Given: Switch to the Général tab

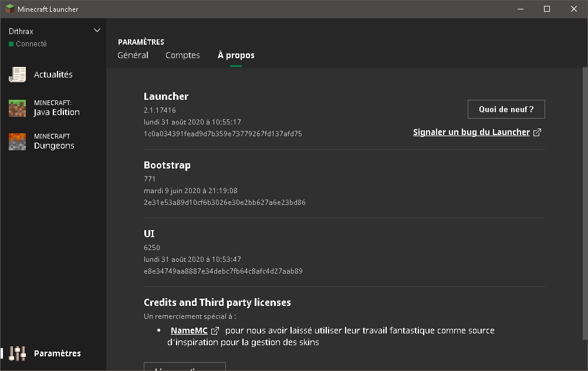Looking at the screenshot, I should pyautogui.click(x=133, y=55).
